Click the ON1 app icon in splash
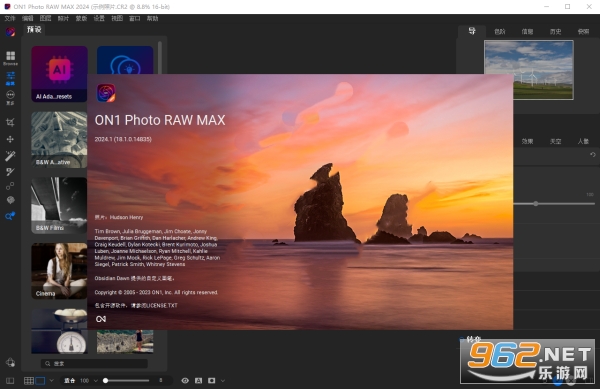This screenshot has height=389, width=600. pos(106,93)
